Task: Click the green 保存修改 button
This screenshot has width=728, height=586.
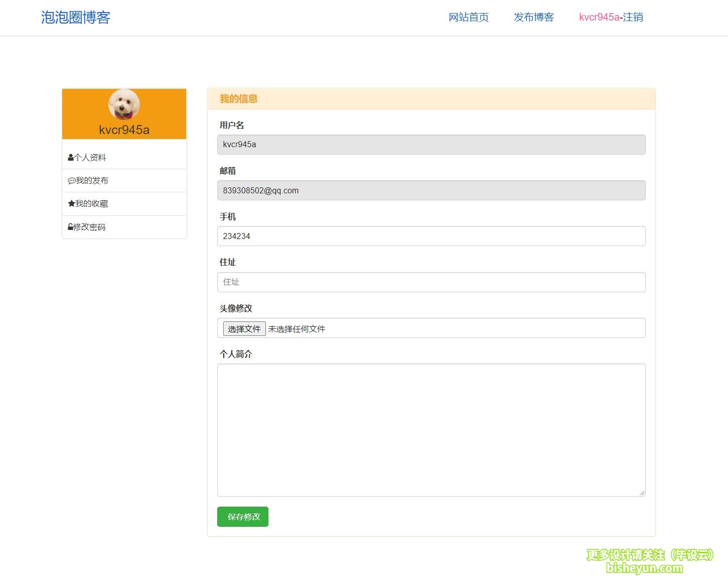Action: point(243,517)
